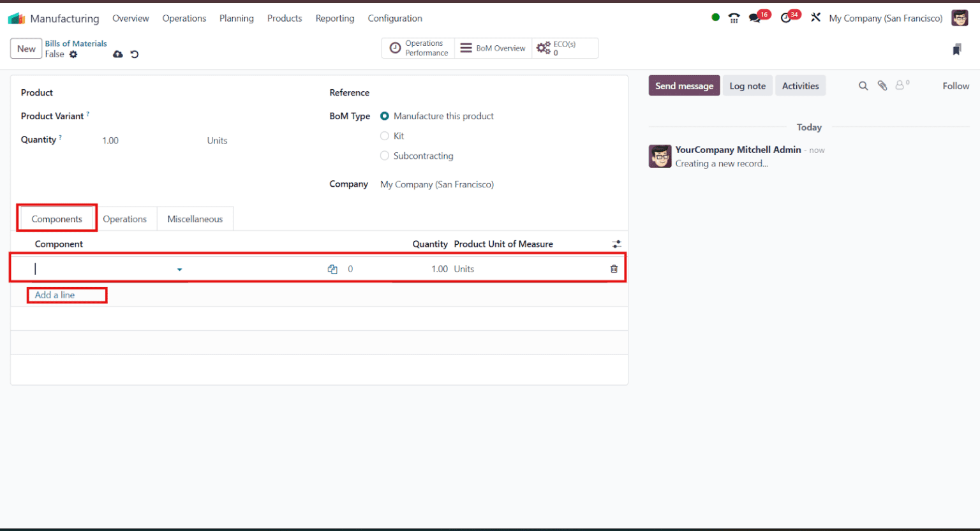Choose Subcontracting as BoM type
Viewport: 980px width, 531px height.
(x=385, y=156)
